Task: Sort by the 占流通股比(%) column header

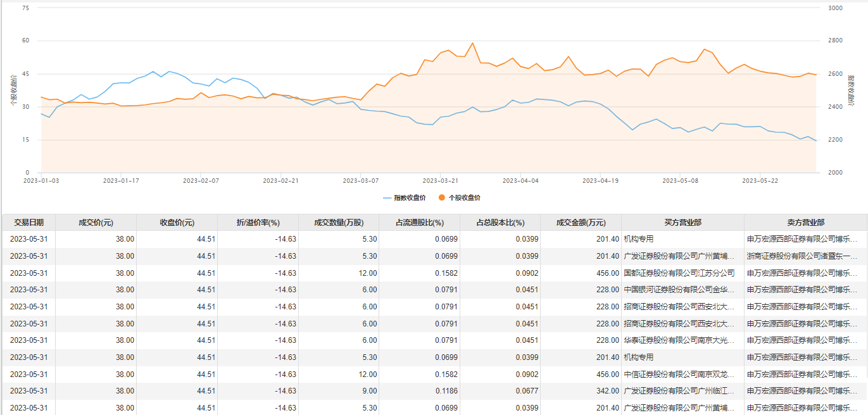Action: coord(420,223)
